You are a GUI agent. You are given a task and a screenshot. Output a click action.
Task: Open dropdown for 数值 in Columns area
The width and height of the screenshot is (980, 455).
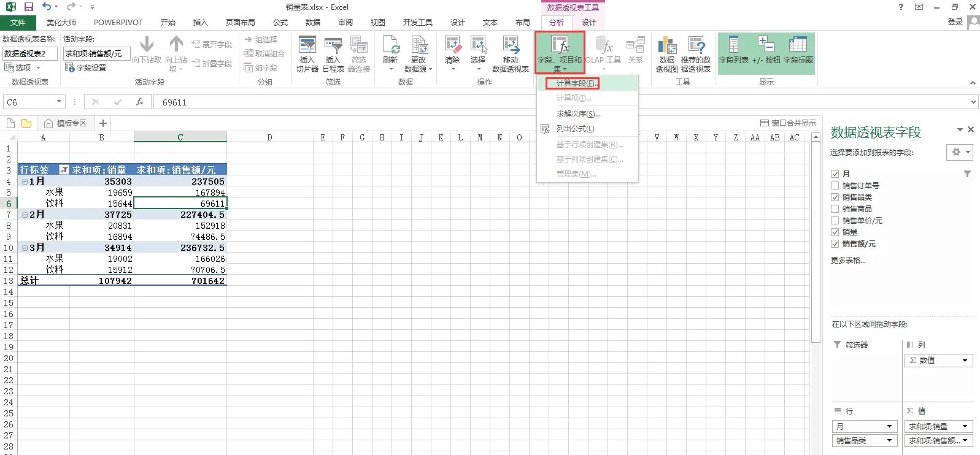(x=965, y=361)
